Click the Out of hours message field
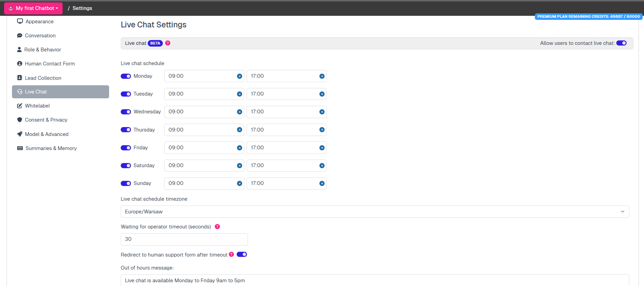The height and width of the screenshot is (286, 644). [374, 280]
